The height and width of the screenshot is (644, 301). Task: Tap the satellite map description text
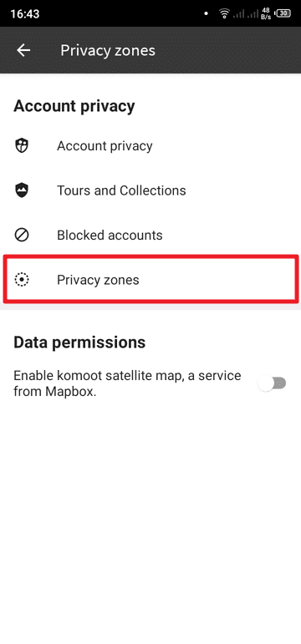click(127, 383)
